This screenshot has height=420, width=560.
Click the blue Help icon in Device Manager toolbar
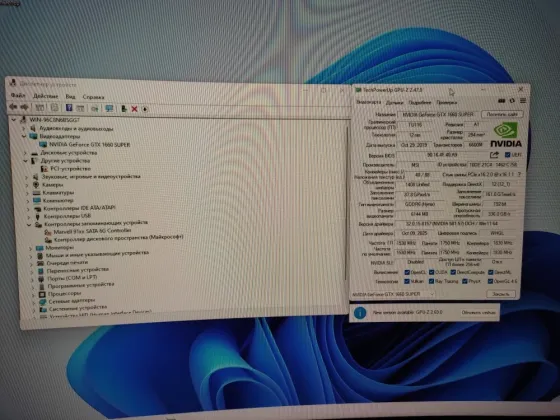[x=69, y=108]
